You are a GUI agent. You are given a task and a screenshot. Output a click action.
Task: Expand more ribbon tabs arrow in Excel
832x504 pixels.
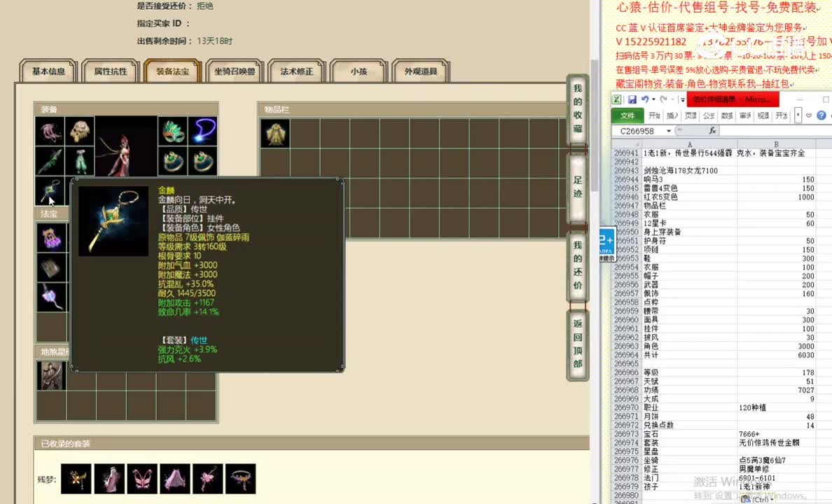coord(798,115)
